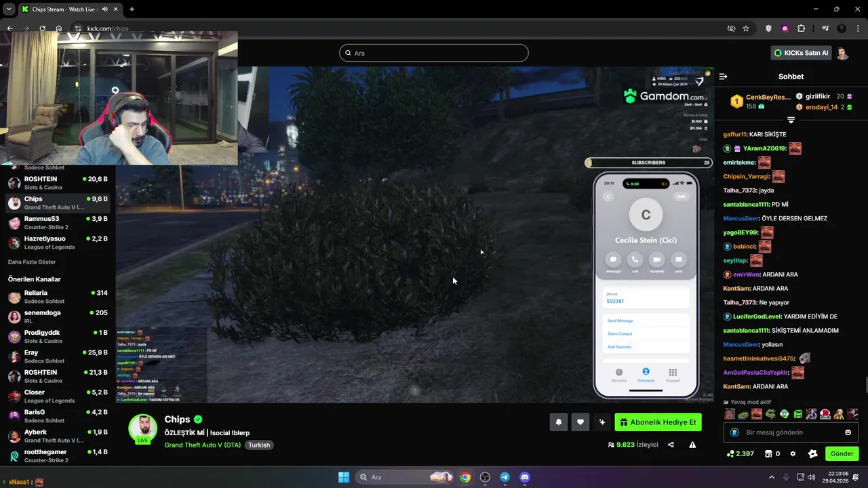Open the emoji picker in chat box

848,432
